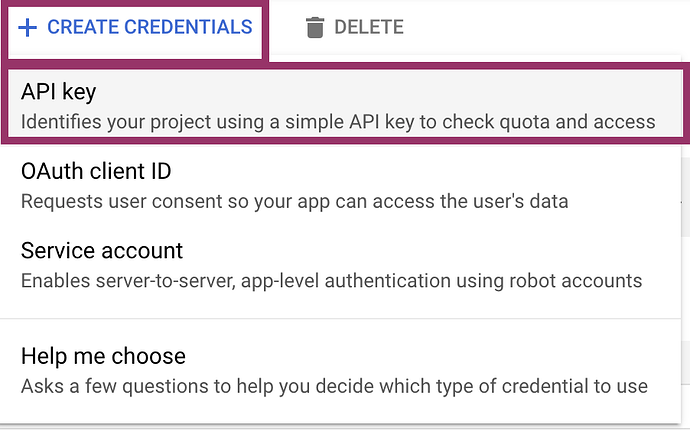Viewport: 690px width, 431px height.
Task: Select the API key menu option
Action: coord(340,106)
